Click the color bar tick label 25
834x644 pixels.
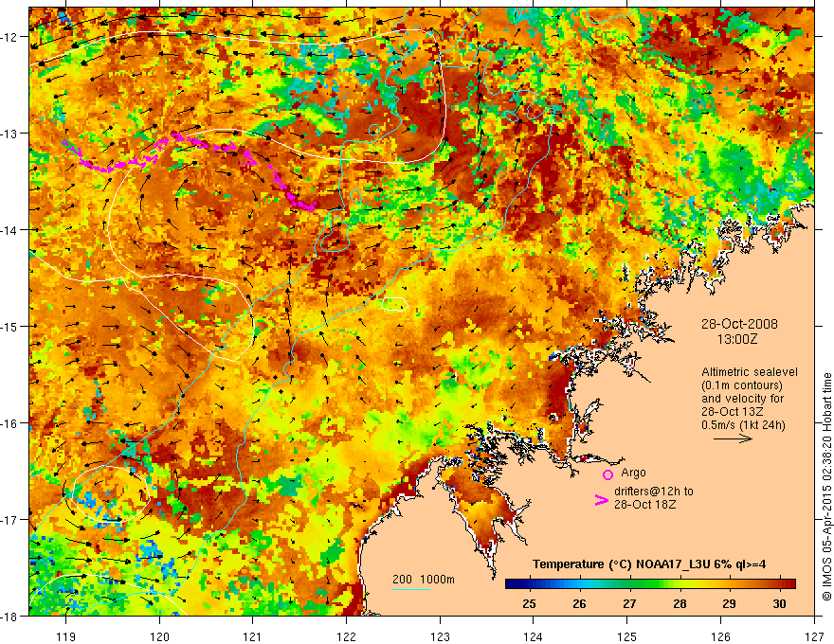click(529, 603)
